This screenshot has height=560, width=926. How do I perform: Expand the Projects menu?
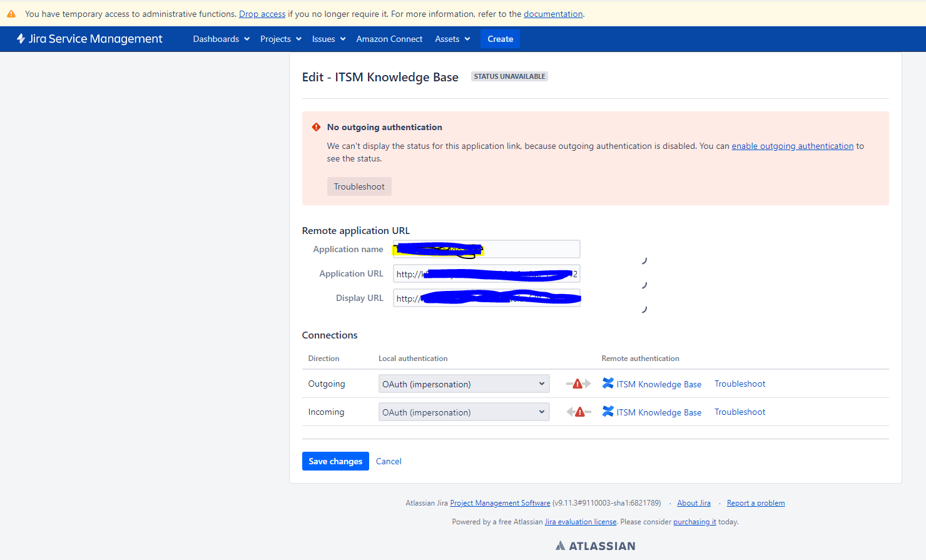click(x=280, y=39)
